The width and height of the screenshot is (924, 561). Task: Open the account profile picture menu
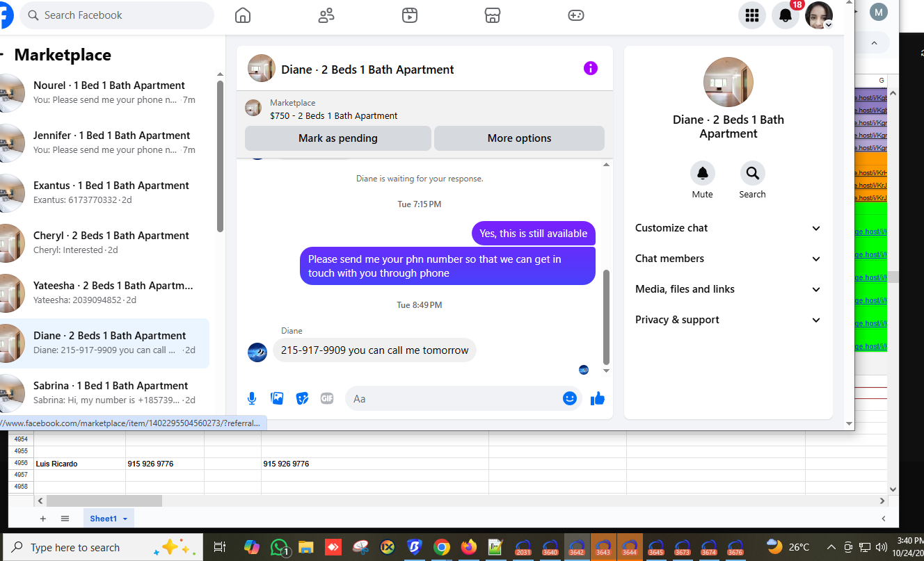click(819, 15)
